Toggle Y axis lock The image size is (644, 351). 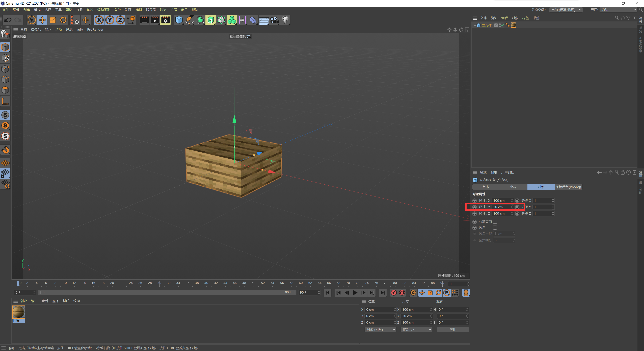[110, 20]
